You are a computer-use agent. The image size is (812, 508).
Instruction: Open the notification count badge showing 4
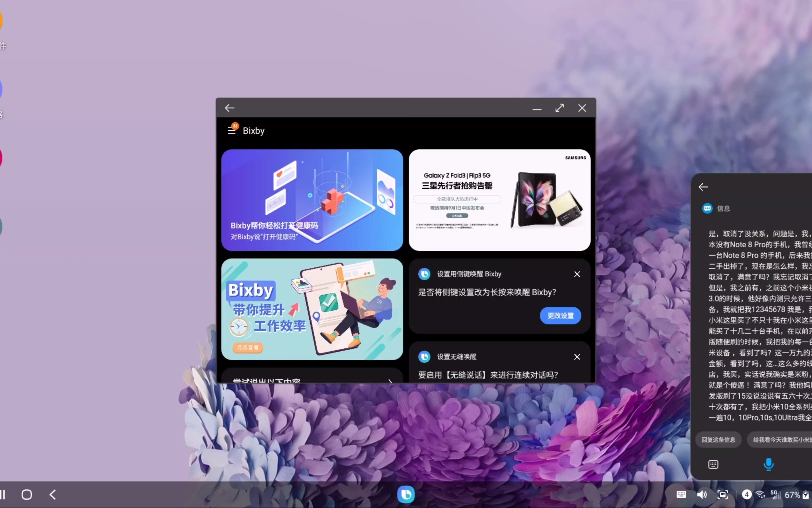[x=747, y=495]
